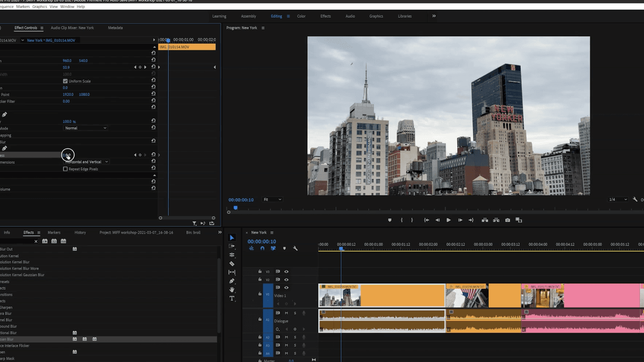Screen dimensions: 644x362
Task: Step back one frame in Program Monitor
Action: point(437,220)
